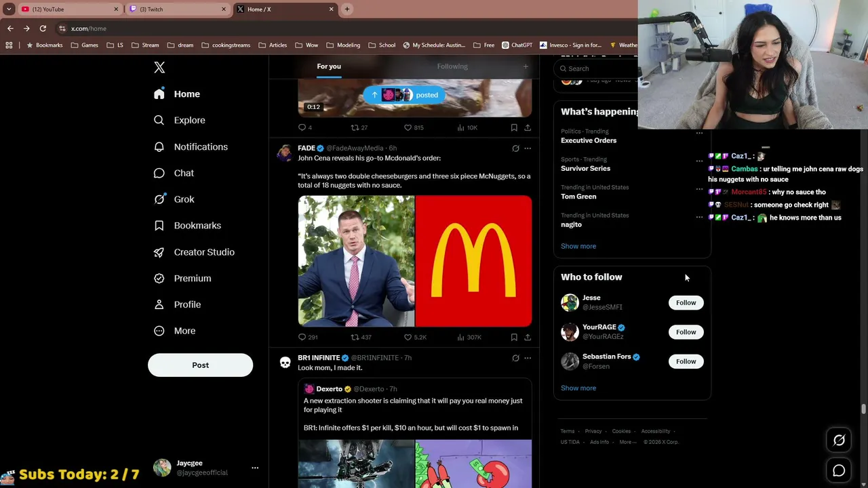Share the FADE John Cena post
Image resolution: width=868 pixels, height=488 pixels.
(528, 337)
